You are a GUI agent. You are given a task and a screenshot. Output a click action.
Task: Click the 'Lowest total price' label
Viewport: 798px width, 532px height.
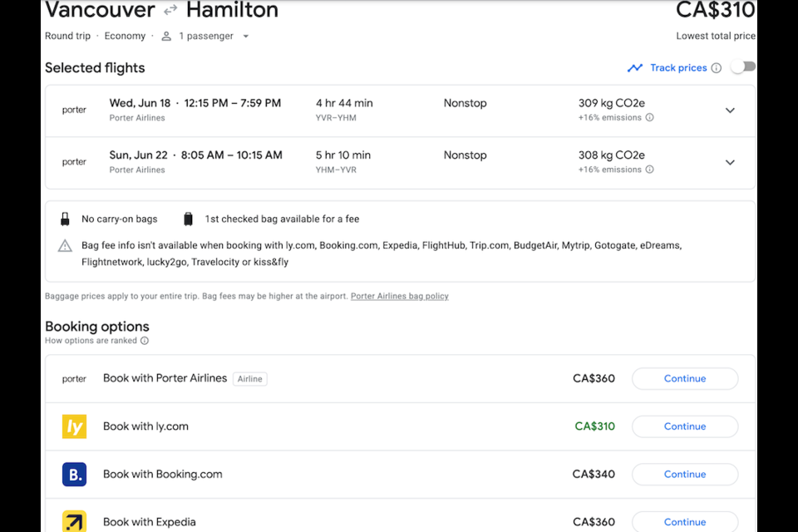pyautogui.click(x=716, y=36)
